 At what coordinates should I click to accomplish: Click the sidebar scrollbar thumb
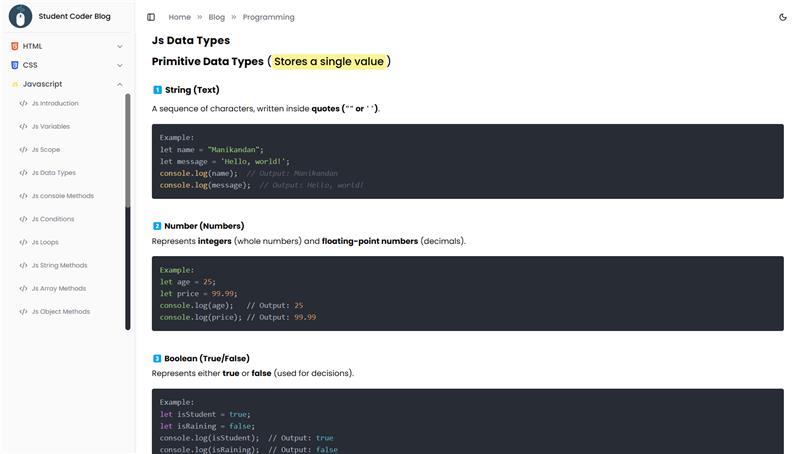(x=128, y=150)
